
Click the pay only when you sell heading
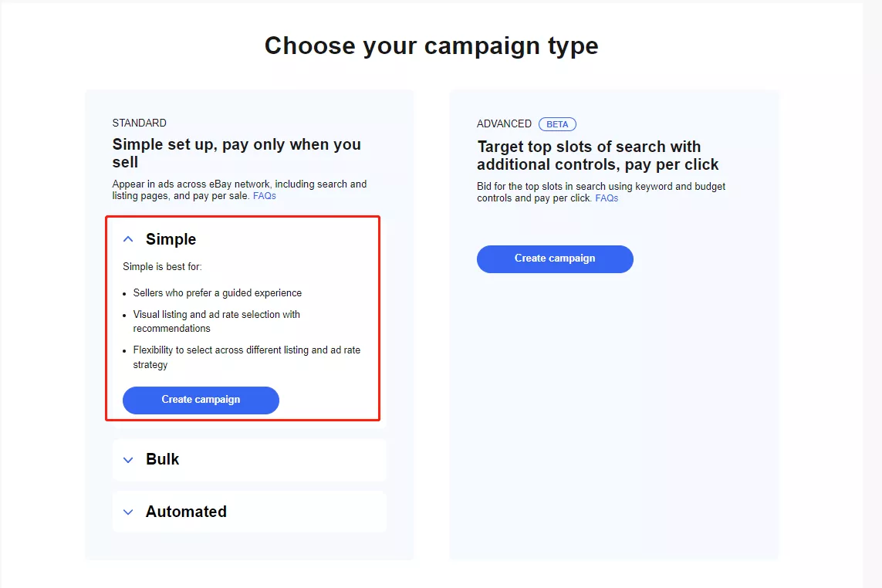236,153
